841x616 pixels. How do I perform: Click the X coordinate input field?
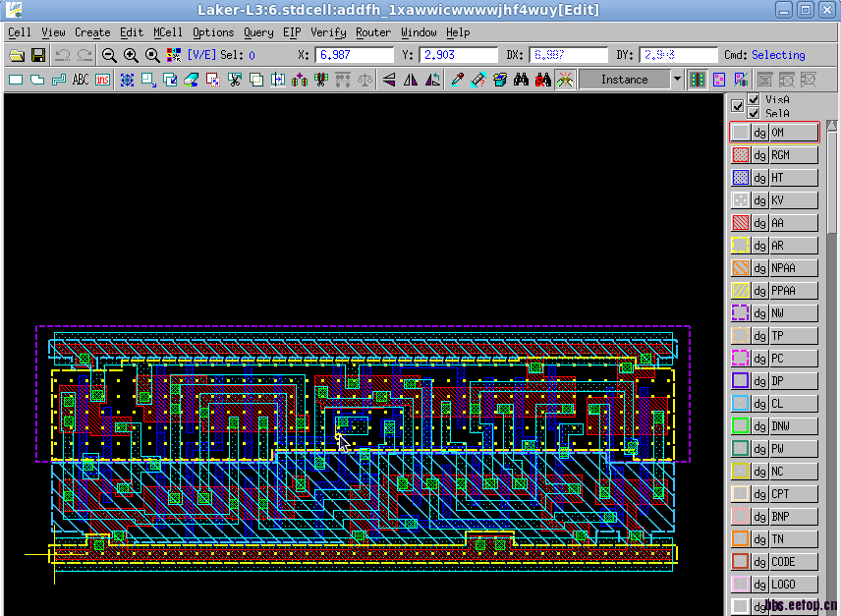tap(353, 55)
